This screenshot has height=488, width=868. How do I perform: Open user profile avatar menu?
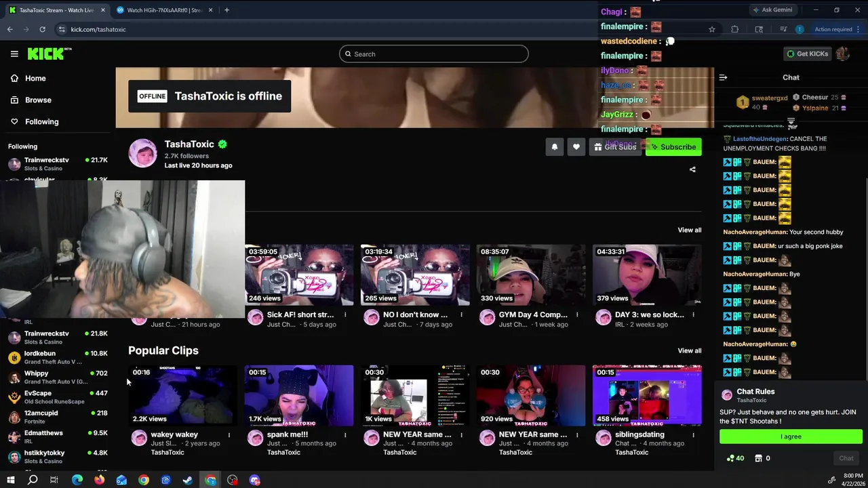pyautogui.click(x=843, y=54)
